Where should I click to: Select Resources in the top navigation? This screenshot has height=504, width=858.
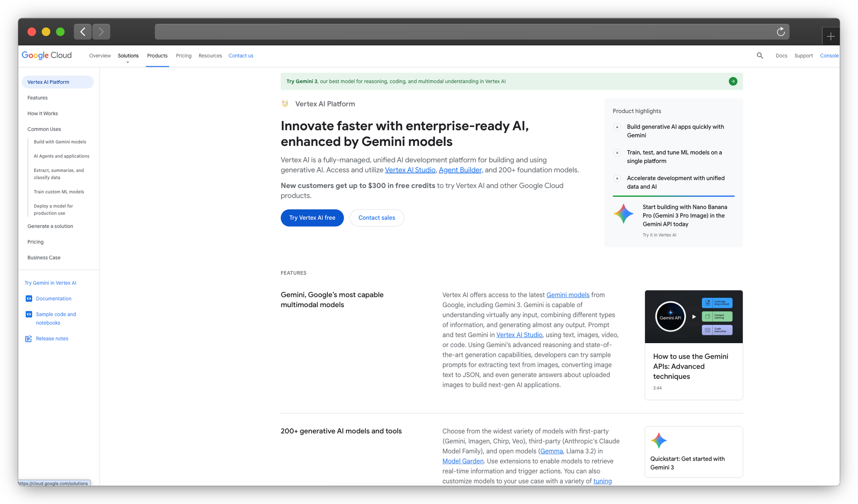pyautogui.click(x=210, y=56)
